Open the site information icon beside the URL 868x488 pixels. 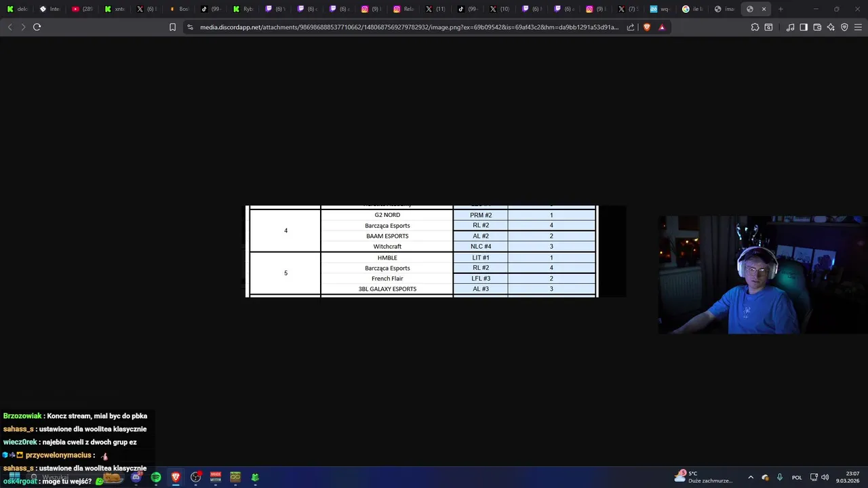click(190, 27)
